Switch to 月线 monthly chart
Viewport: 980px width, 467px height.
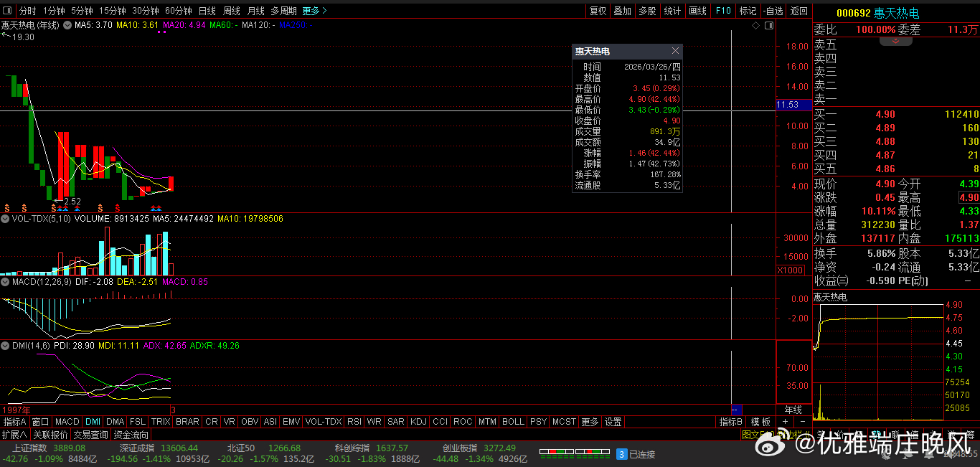coord(255,11)
